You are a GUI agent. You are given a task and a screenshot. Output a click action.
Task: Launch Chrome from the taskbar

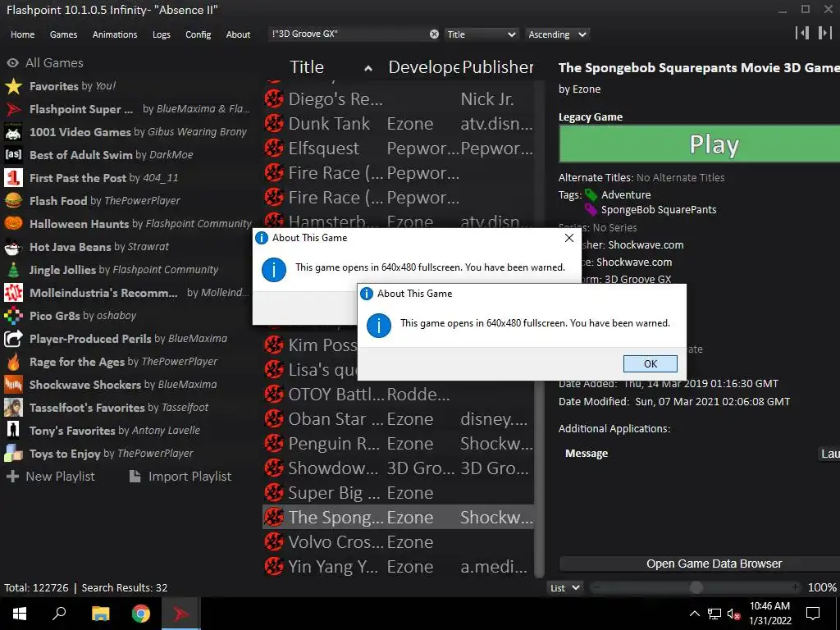click(141, 614)
